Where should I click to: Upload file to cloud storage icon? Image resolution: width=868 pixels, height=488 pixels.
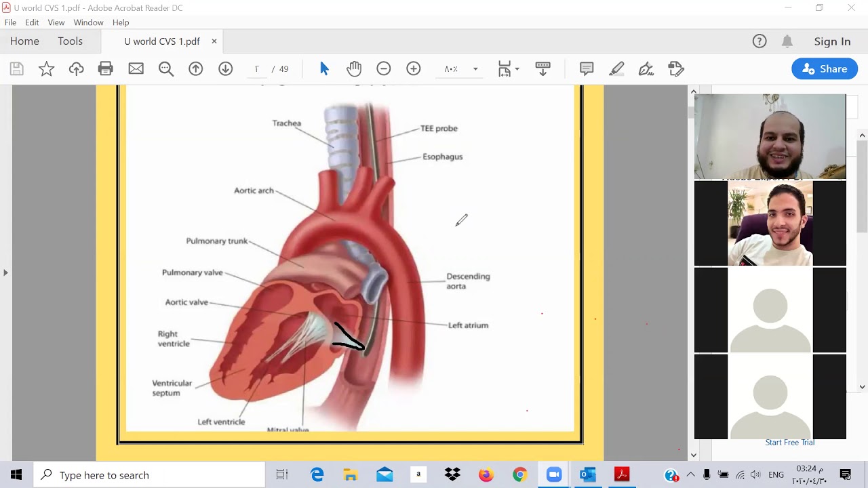pos(76,68)
